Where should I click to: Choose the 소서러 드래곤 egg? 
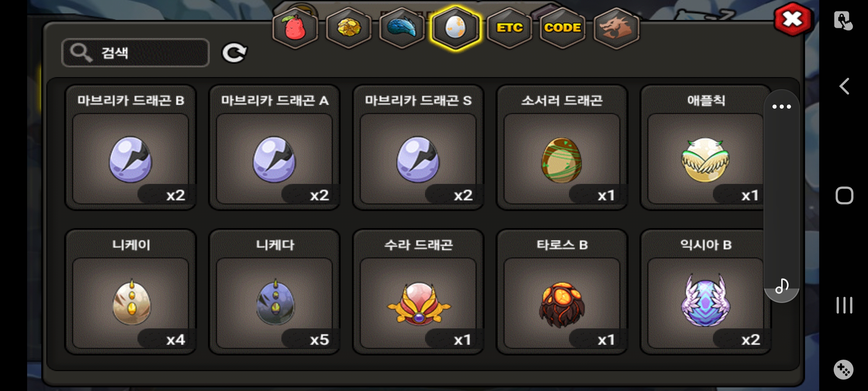click(x=562, y=147)
